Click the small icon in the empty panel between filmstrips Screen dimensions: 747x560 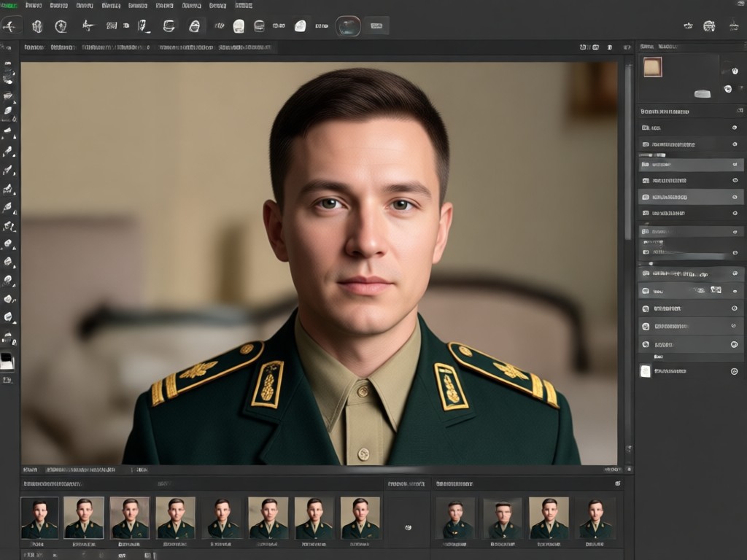(x=409, y=528)
